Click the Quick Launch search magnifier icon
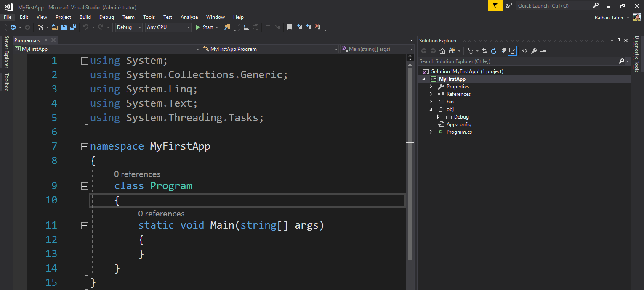644x290 pixels. click(596, 5)
